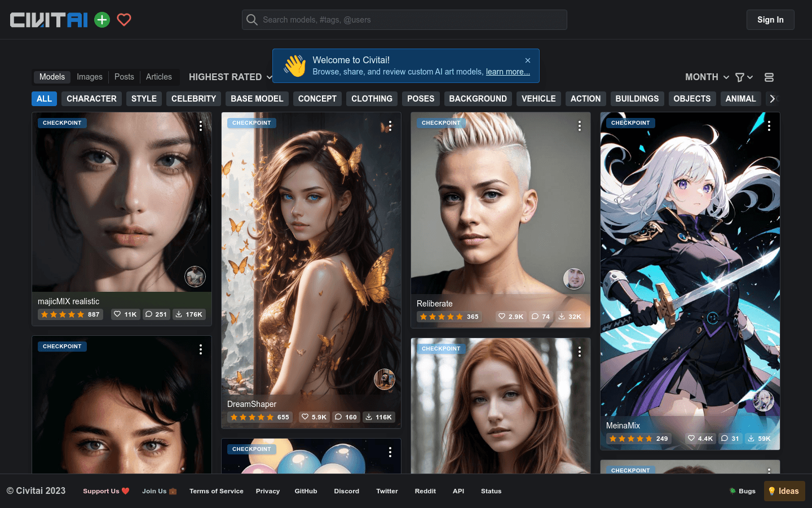Click the green plus upload icon
The image size is (812, 508).
[102, 20]
